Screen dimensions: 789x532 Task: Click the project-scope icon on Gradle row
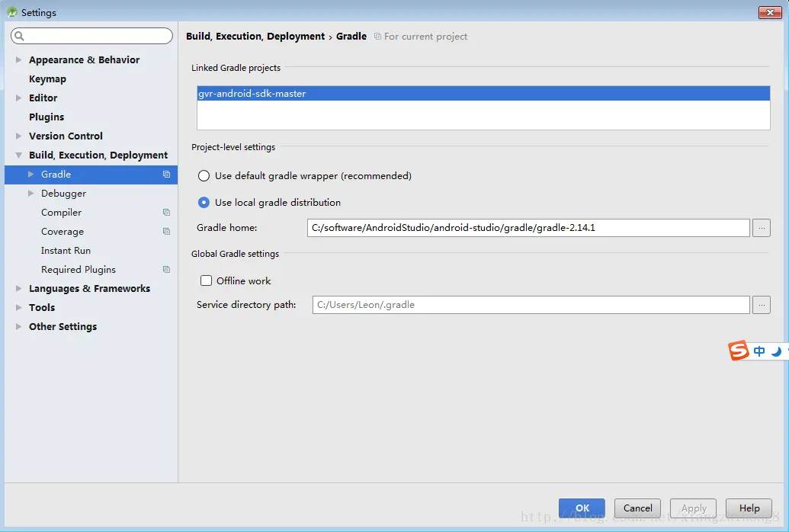166,174
